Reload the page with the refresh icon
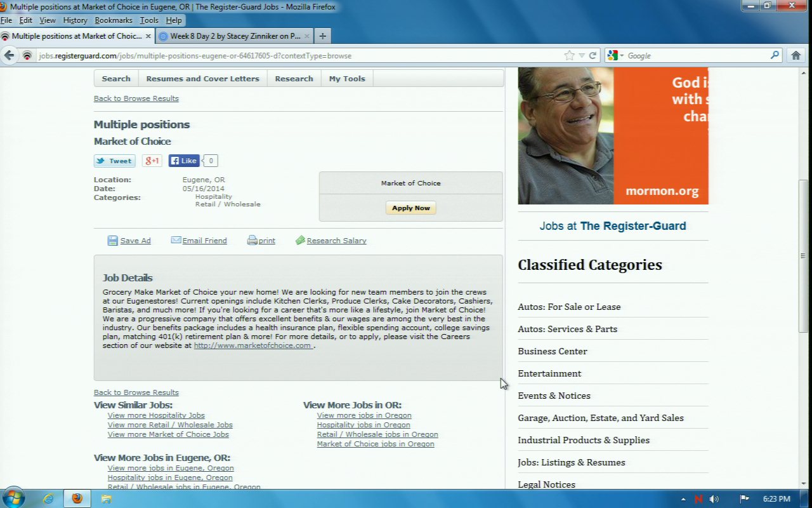The height and width of the screenshot is (508, 812). [x=593, y=55]
